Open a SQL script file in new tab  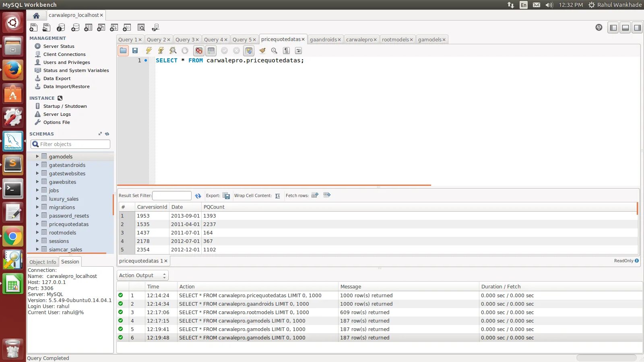(x=47, y=27)
